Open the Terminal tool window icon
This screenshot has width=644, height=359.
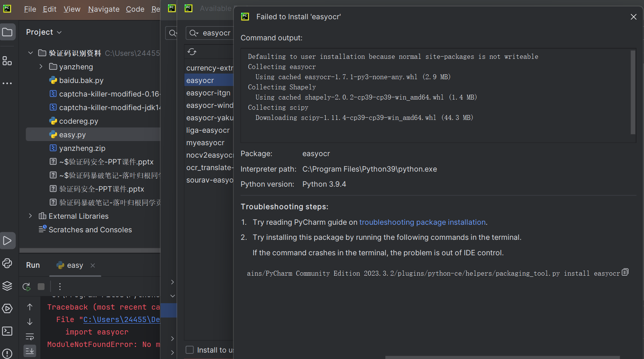(x=7, y=331)
